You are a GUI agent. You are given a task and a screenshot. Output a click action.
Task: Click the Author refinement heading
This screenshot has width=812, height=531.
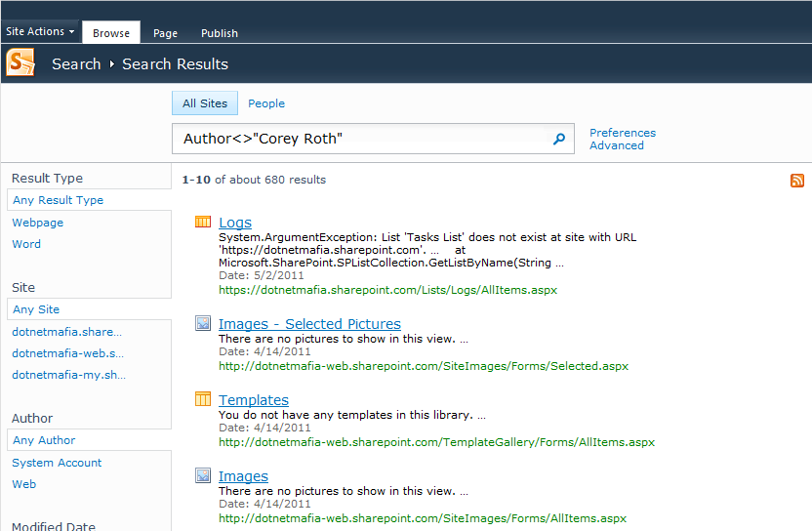click(x=32, y=418)
